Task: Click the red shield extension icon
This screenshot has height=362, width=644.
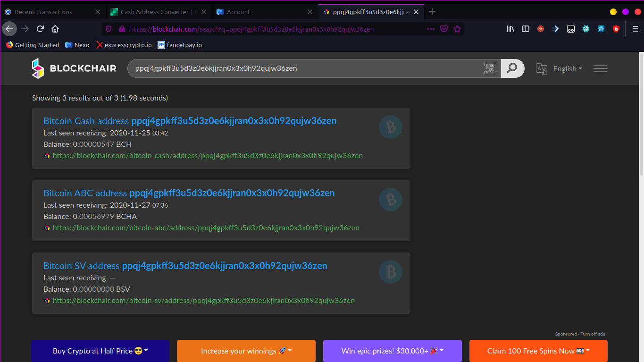Action: click(616, 29)
